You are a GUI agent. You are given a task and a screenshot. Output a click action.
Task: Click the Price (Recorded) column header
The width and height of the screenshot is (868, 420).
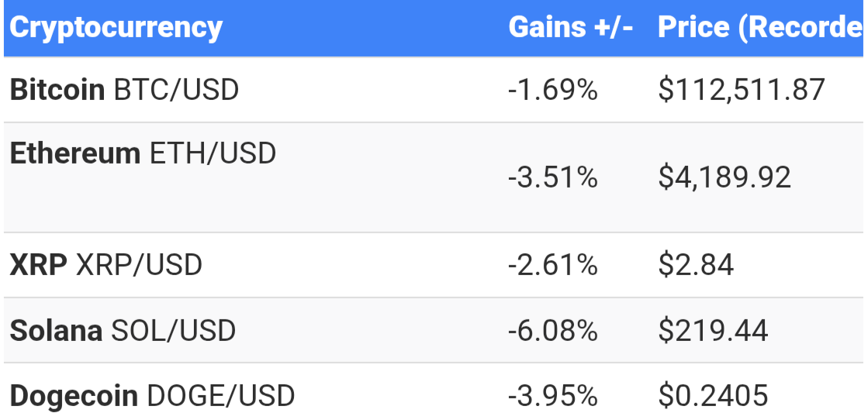click(x=760, y=28)
